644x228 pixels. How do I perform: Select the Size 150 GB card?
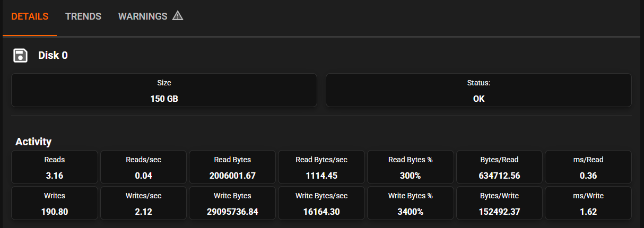coord(164,90)
